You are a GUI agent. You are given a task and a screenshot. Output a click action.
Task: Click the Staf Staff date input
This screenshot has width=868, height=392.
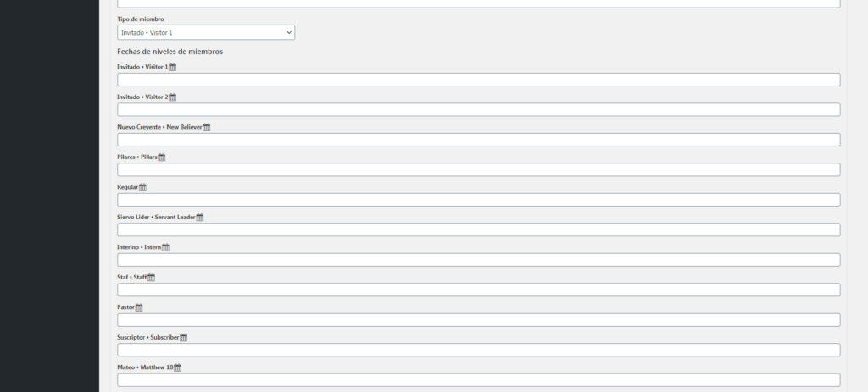478,290
